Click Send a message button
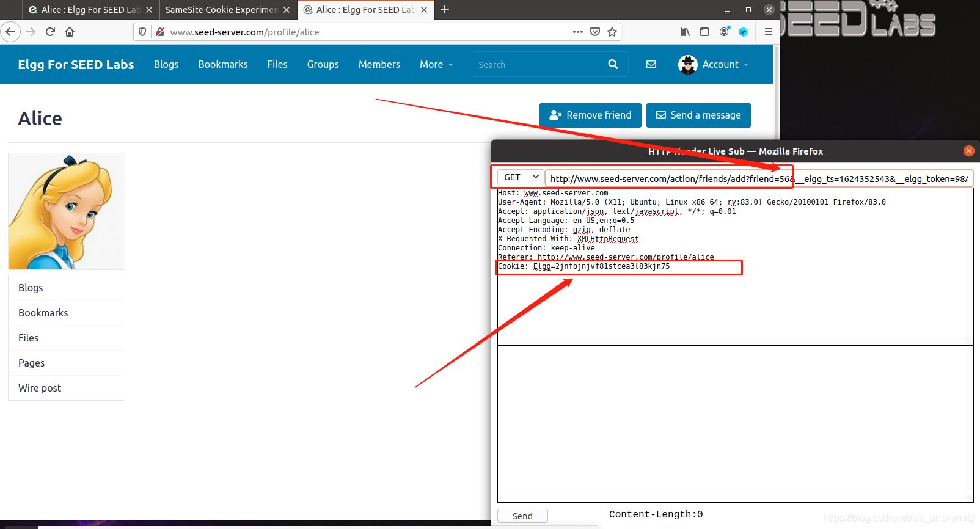980x529 pixels. (x=698, y=115)
